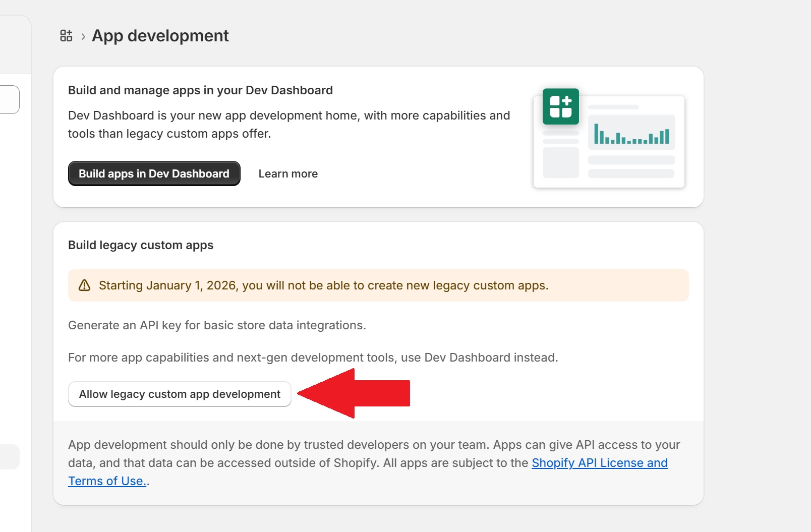Click the partially visible sidebar search box
The height and width of the screenshot is (532, 811).
click(10, 99)
